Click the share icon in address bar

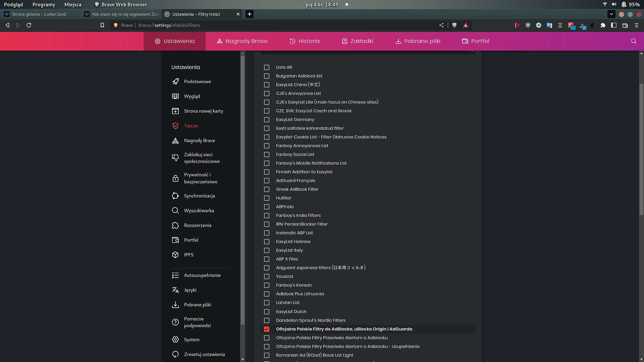point(441,25)
